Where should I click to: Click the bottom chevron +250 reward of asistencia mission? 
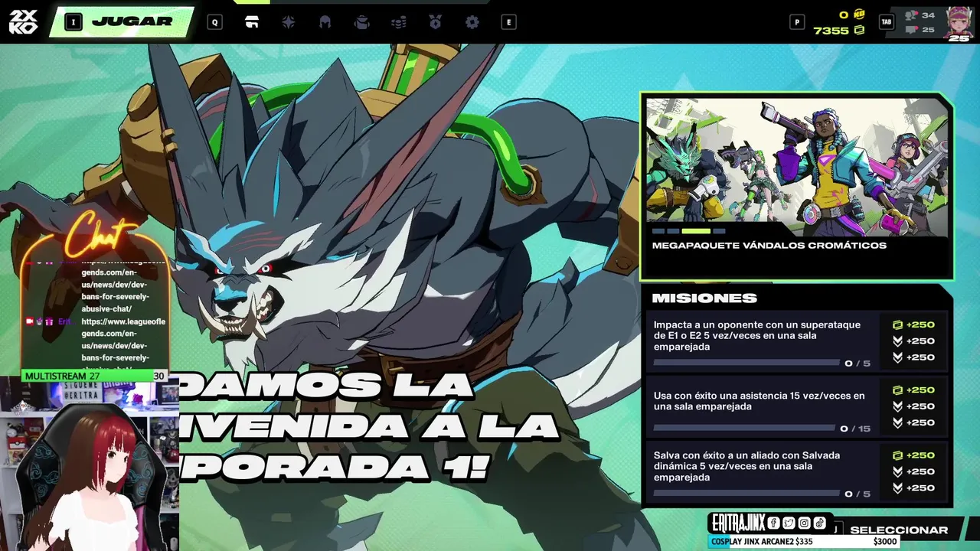pos(913,422)
